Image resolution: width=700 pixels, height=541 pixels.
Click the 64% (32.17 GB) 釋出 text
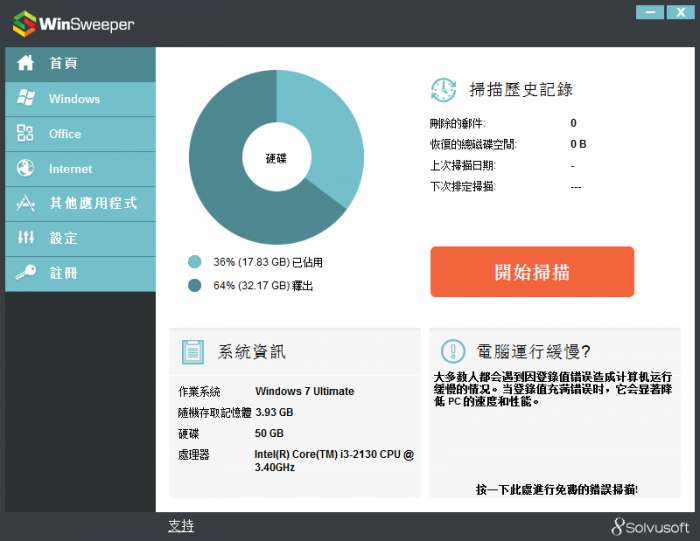(263, 285)
